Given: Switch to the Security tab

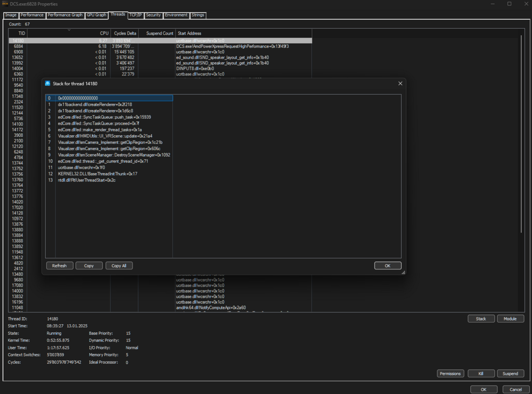Looking at the screenshot, I should pyautogui.click(x=153, y=15).
